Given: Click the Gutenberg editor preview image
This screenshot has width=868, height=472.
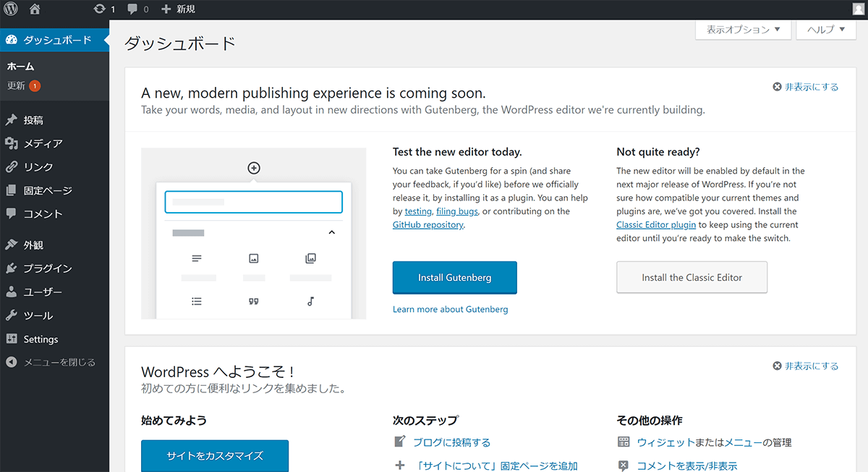Looking at the screenshot, I should tap(254, 234).
